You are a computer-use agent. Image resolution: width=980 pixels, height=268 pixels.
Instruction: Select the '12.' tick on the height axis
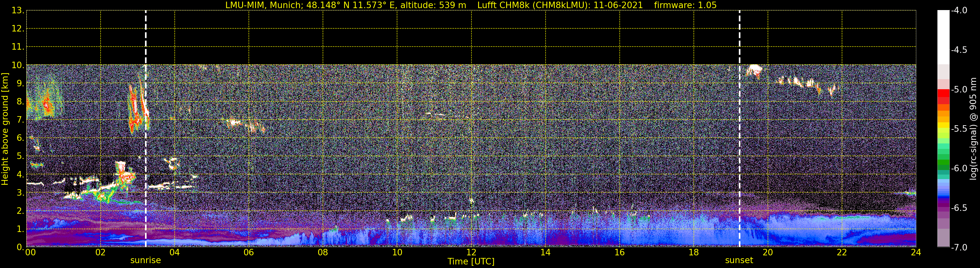[18, 29]
